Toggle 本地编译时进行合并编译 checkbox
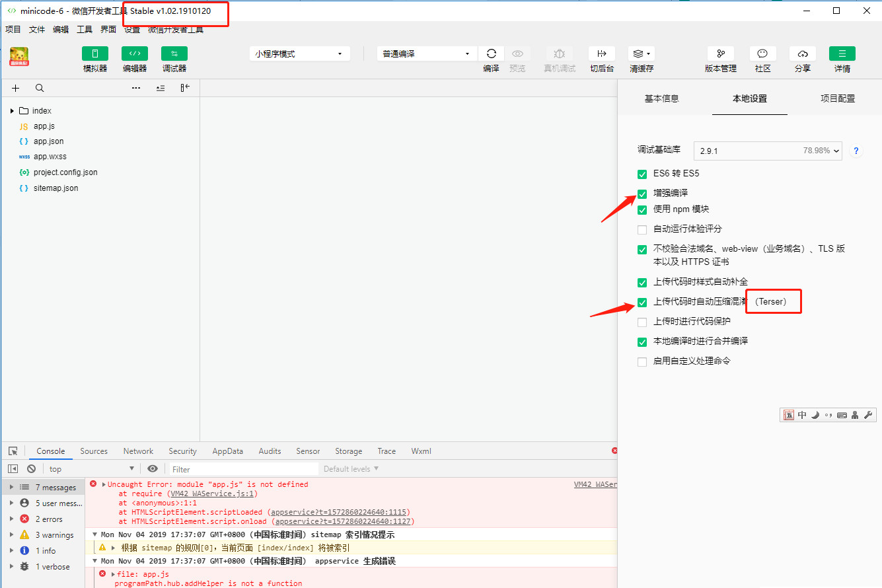Viewport: 882px width, 588px height. (x=642, y=342)
